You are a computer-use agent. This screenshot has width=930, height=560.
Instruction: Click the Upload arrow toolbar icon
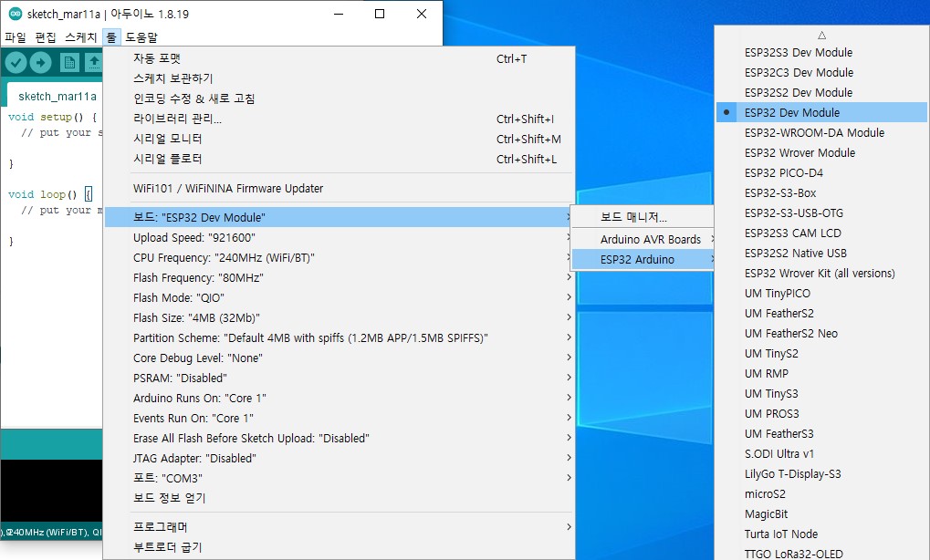coord(41,62)
